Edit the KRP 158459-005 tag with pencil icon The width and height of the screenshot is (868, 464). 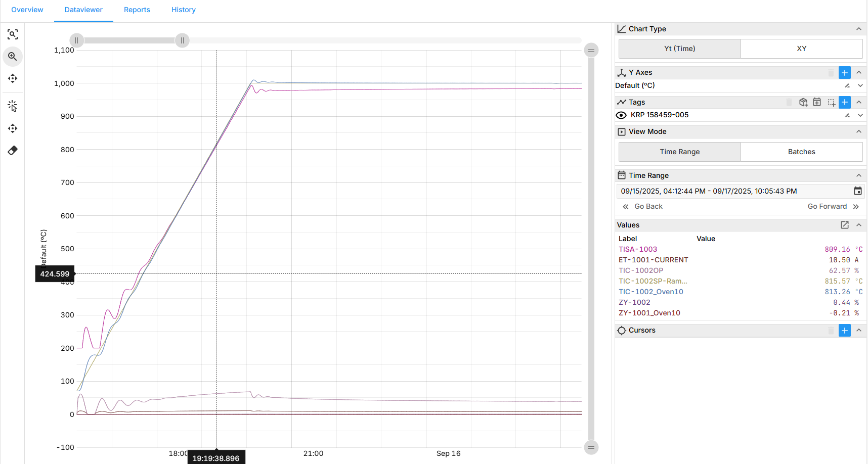847,115
